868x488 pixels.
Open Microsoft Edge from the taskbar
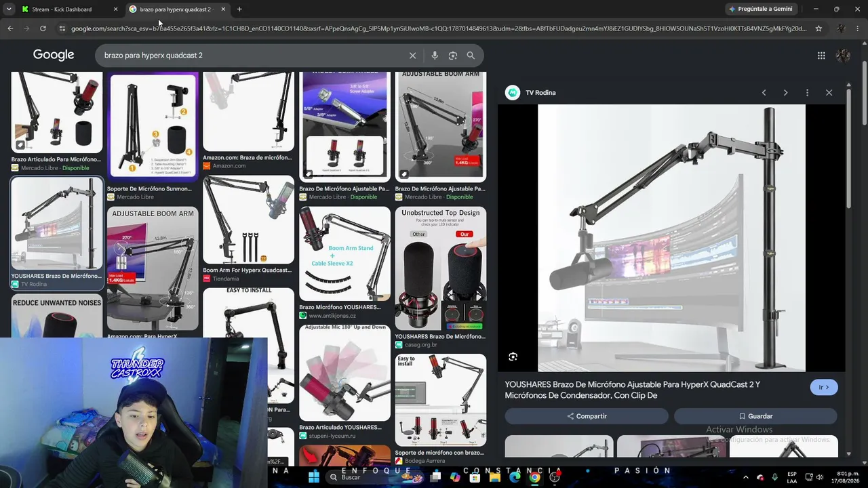click(515, 477)
